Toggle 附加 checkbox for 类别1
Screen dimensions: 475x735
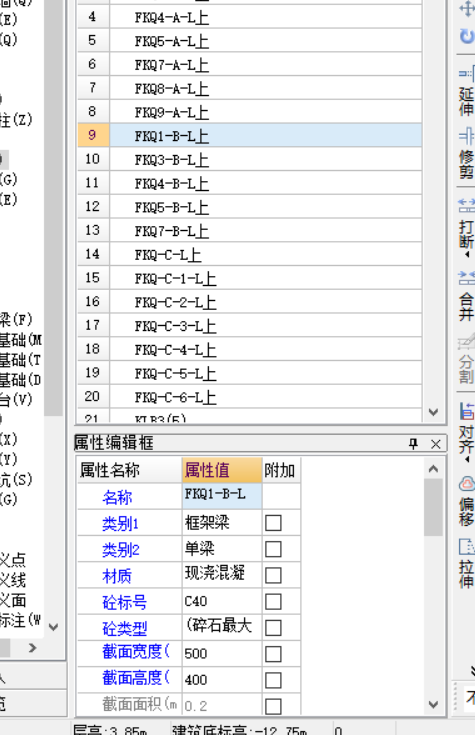click(x=273, y=523)
